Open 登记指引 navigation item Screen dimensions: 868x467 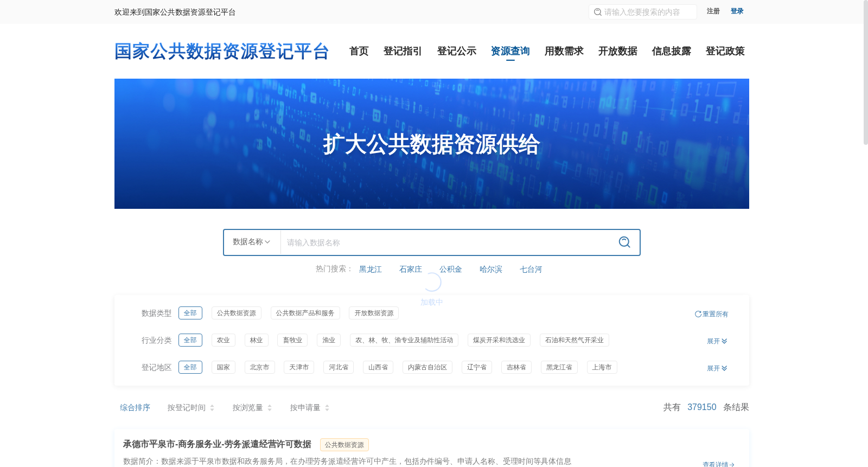(403, 51)
